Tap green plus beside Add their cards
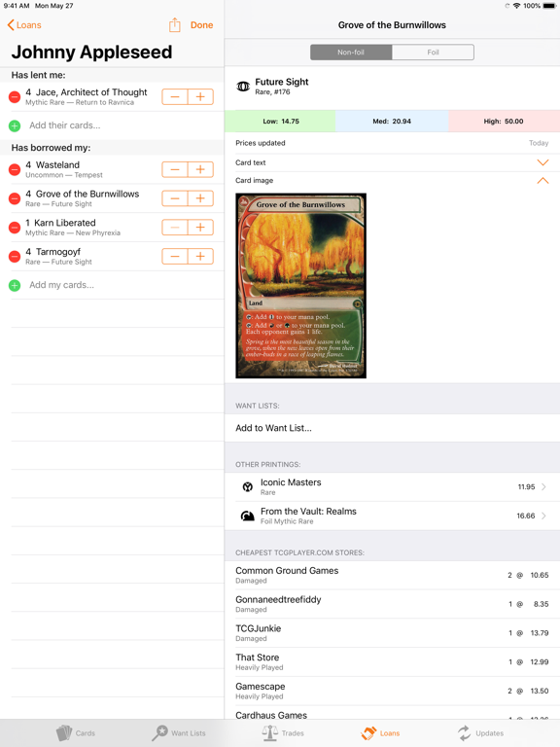Viewport: 560px width, 747px height. coord(15,125)
